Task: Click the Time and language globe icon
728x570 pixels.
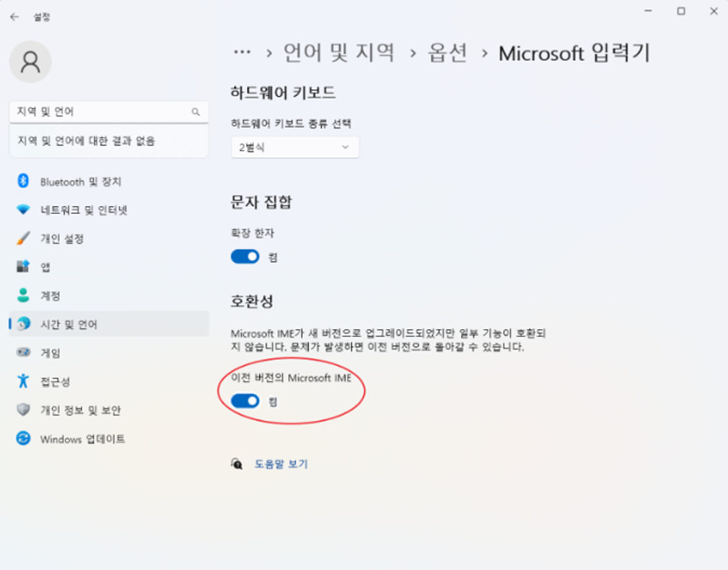Action: [23, 324]
